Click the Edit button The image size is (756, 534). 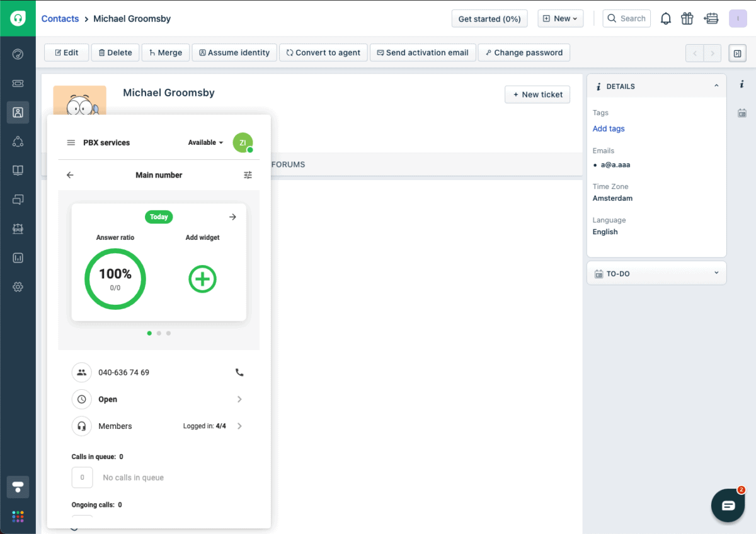point(66,53)
